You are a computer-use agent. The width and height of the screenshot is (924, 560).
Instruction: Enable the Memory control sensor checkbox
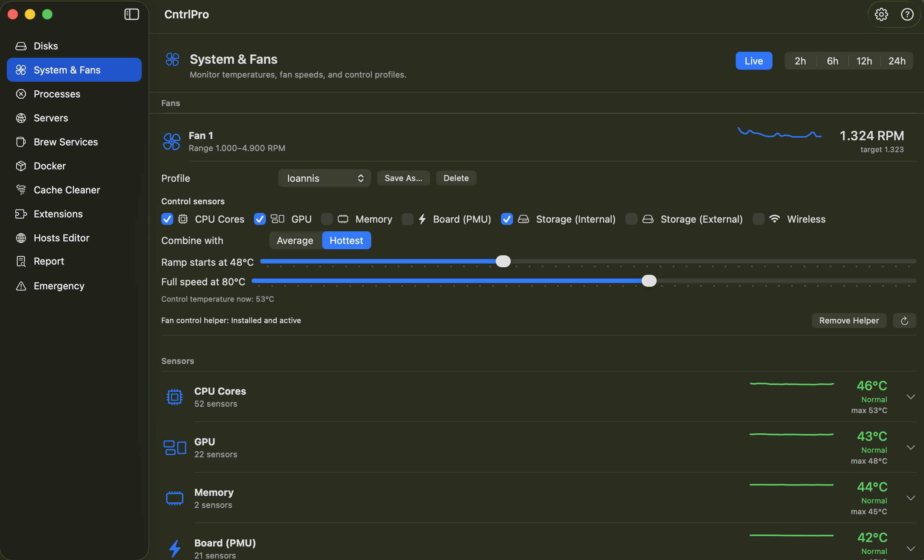(x=327, y=219)
